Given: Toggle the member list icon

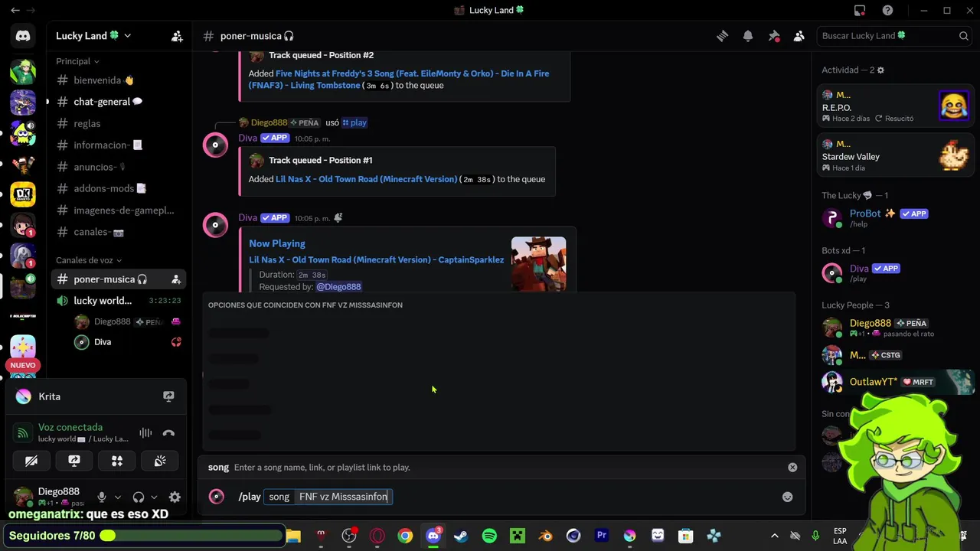Looking at the screenshot, I should (799, 36).
